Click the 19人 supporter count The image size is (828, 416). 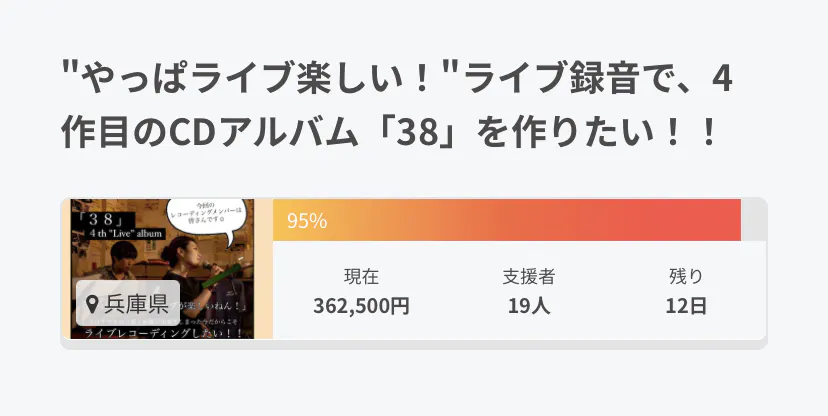click(x=529, y=306)
